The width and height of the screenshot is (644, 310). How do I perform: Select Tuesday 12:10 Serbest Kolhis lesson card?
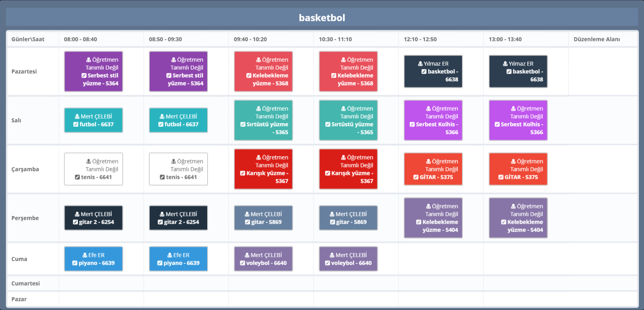[433, 121]
